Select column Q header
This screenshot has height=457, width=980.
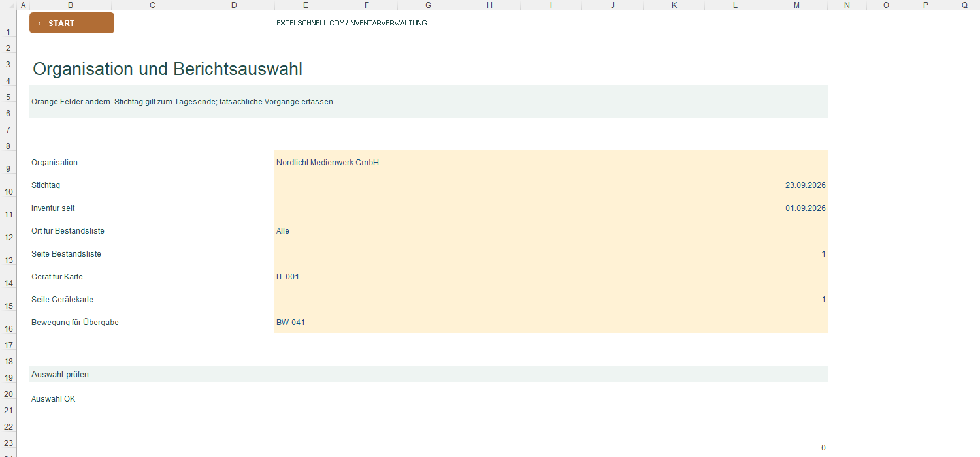pyautogui.click(x=965, y=5)
